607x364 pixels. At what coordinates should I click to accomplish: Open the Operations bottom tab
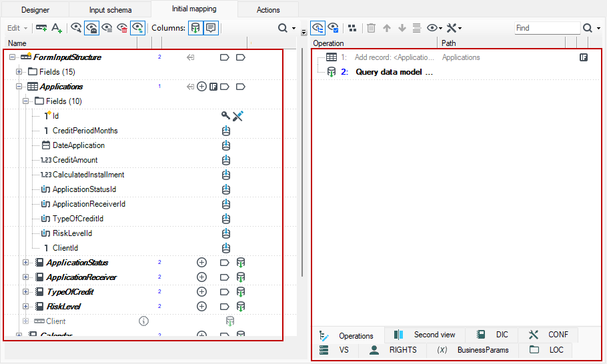[x=348, y=336]
